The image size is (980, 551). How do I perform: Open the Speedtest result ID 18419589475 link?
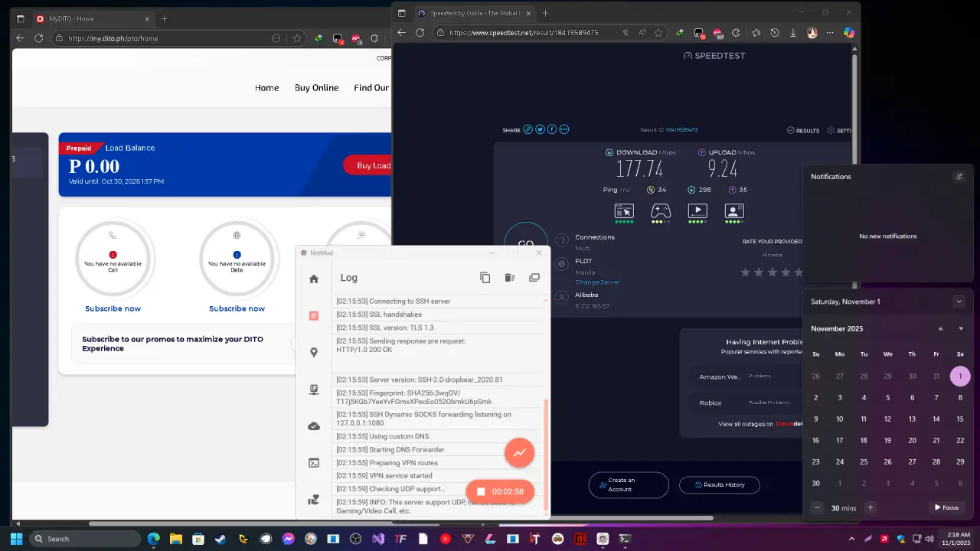click(681, 130)
